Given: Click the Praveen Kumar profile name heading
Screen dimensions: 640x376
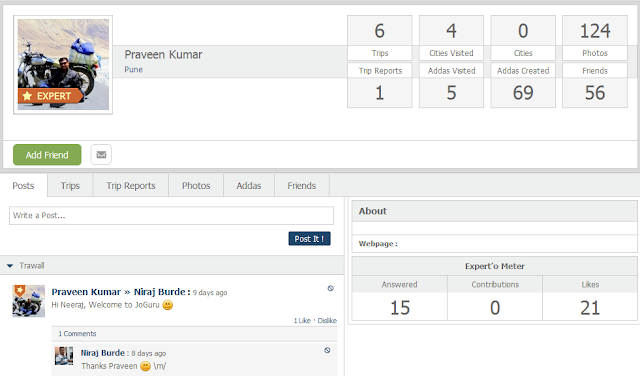Looking at the screenshot, I should pos(163,55).
